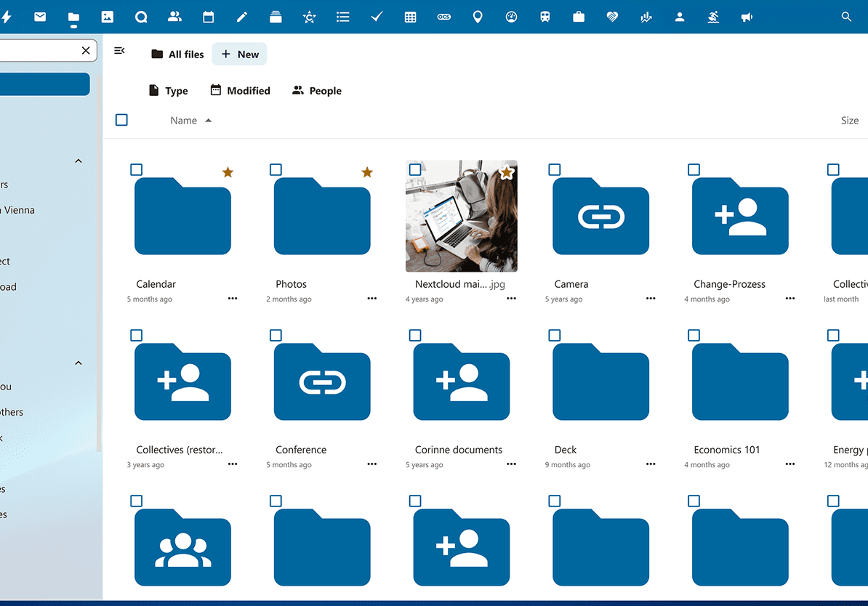Sort files by Size column header
This screenshot has height=606, width=868.
850,121
